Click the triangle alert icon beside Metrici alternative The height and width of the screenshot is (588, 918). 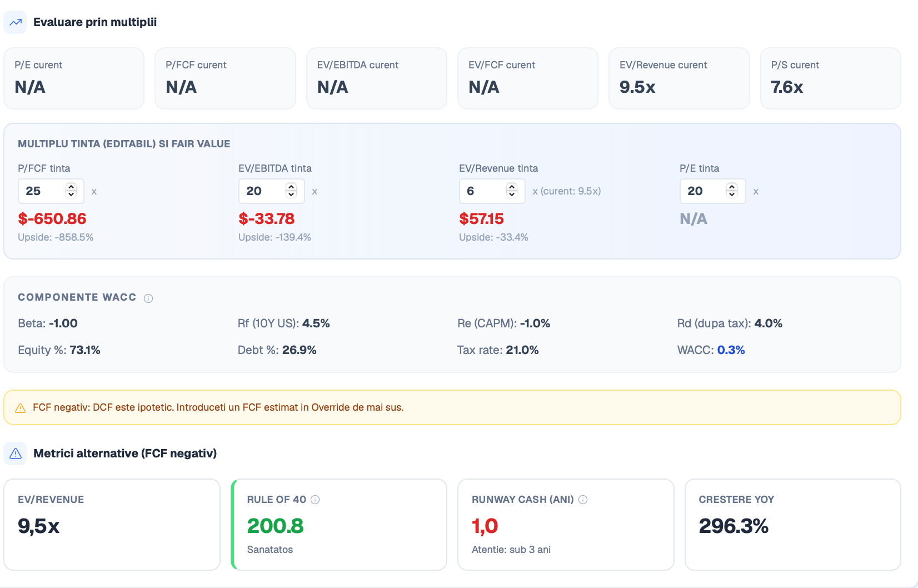point(16,454)
